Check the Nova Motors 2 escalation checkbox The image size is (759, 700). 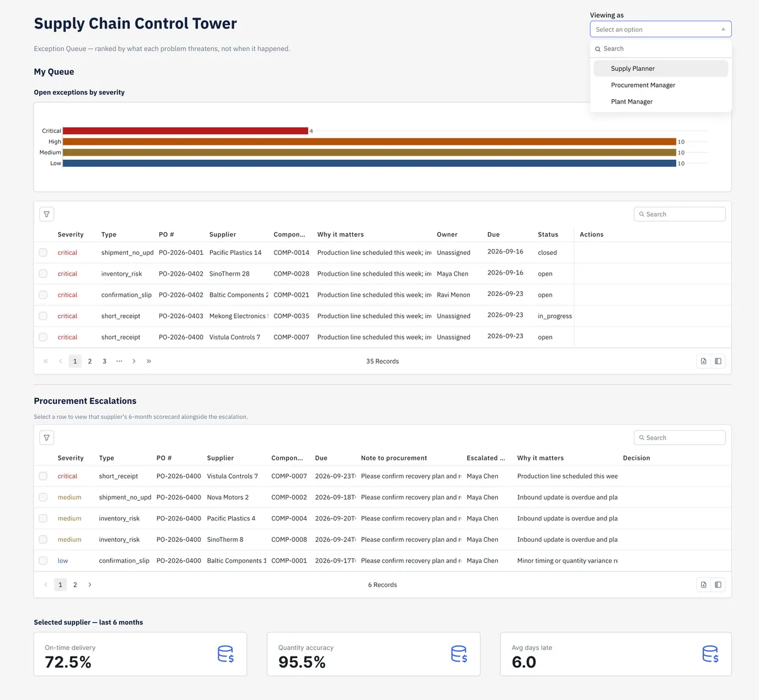point(43,497)
